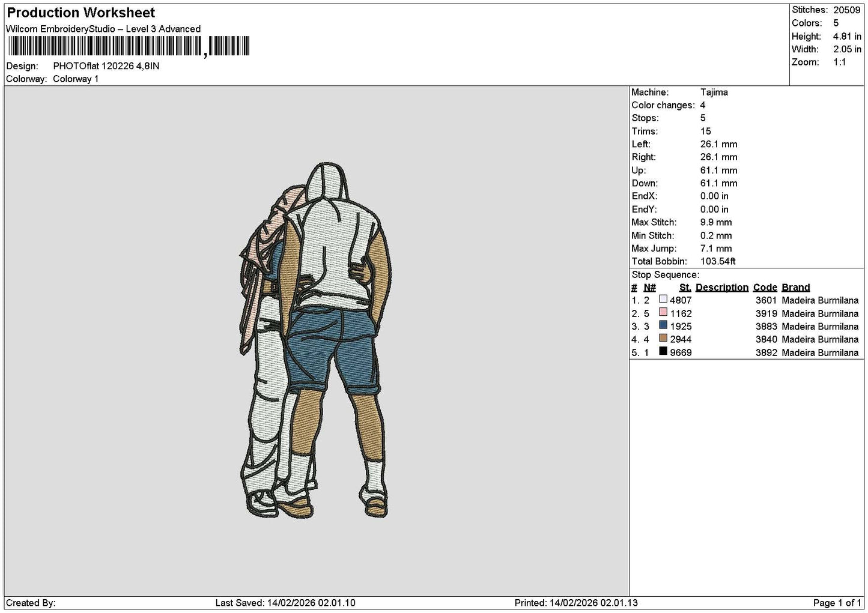Click the Zoom value '1:1'
This screenshot has width=868, height=613.
coord(840,62)
